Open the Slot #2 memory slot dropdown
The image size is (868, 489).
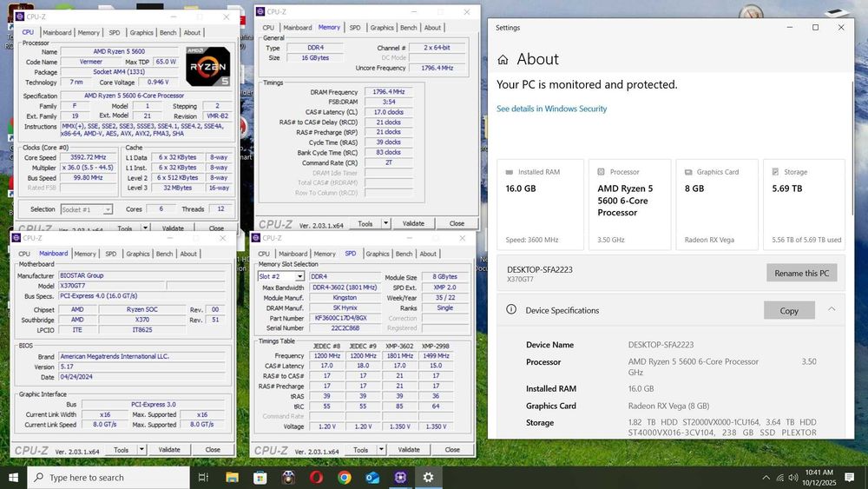coord(299,276)
